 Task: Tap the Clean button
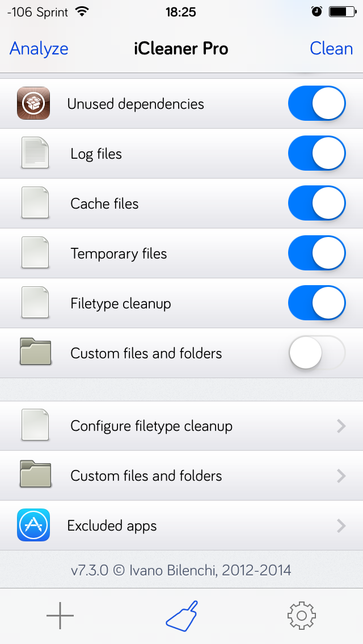point(331,48)
